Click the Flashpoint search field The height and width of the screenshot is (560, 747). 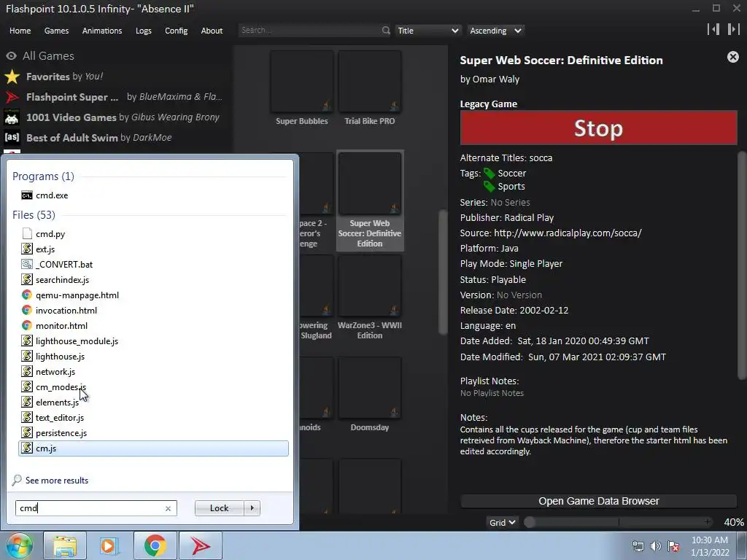pos(309,30)
